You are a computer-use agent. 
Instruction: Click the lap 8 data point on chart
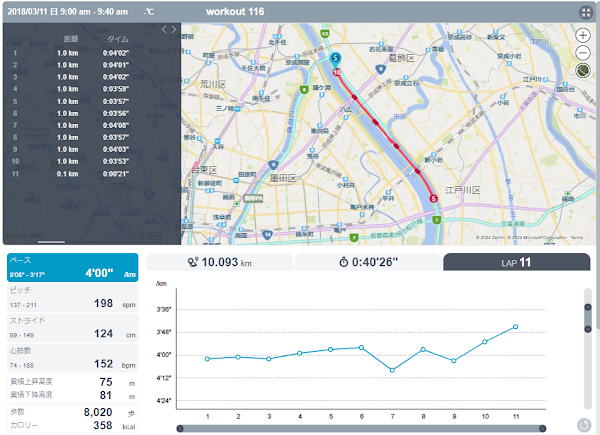pyautogui.click(x=423, y=349)
